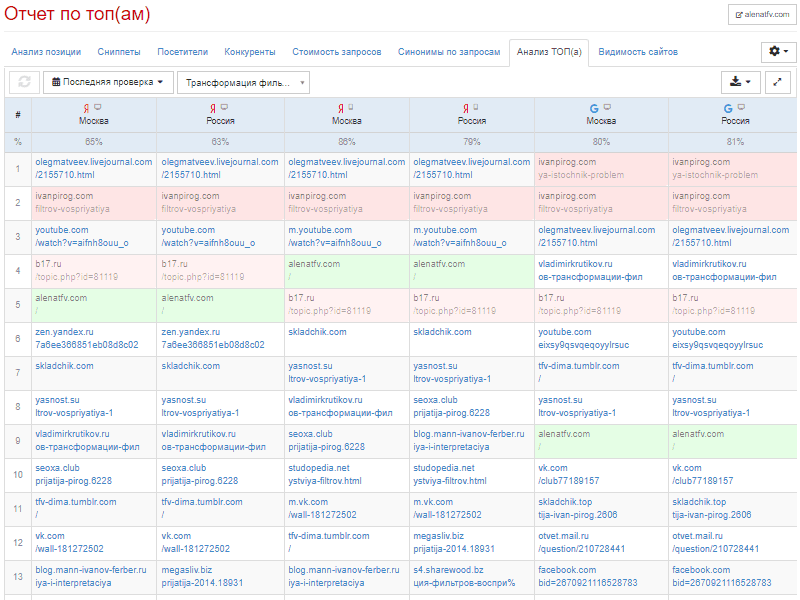Open the b17.ru topic link in the 65% column row 4

click(77, 270)
